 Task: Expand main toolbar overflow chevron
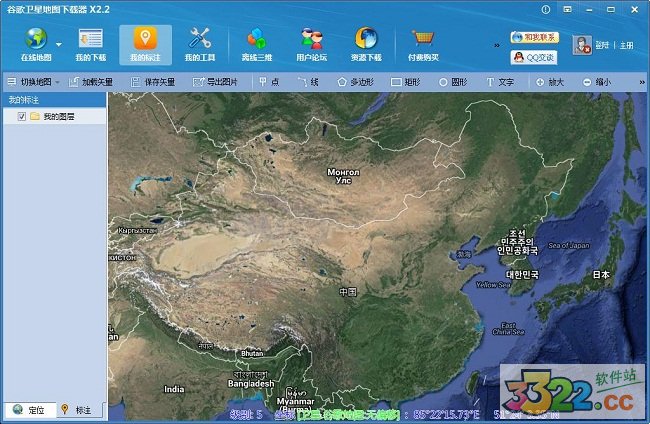pos(497,45)
